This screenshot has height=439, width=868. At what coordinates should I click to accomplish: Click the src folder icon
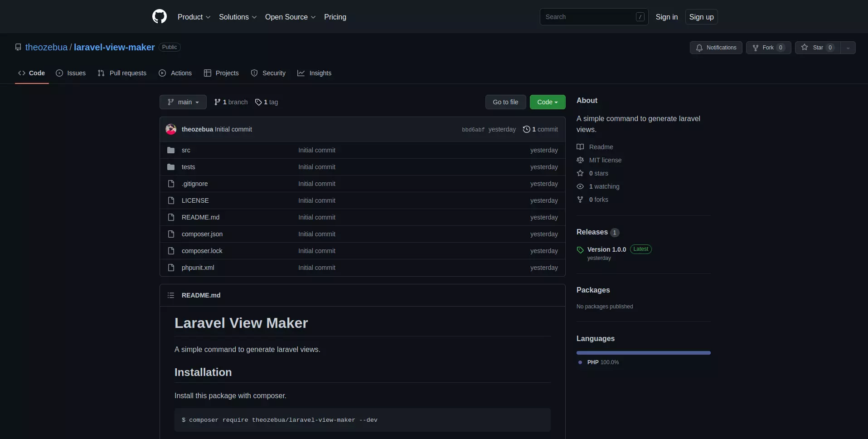pos(171,150)
